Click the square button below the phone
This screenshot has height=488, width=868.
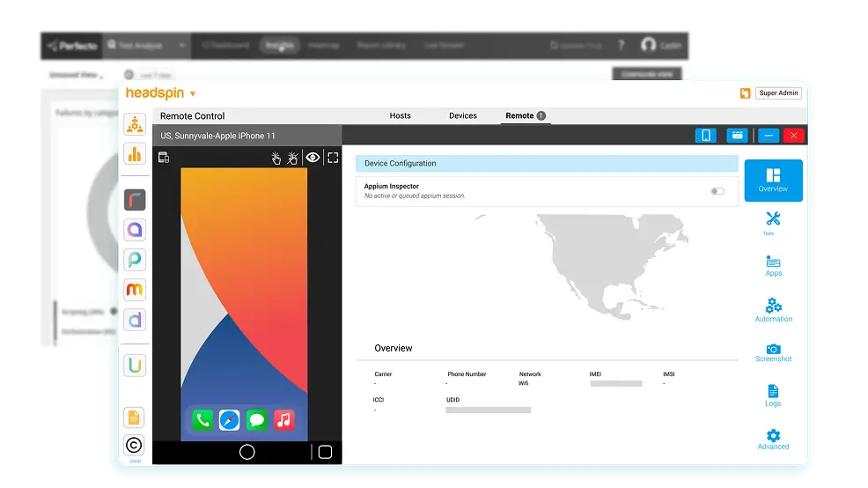pos(326,452)
